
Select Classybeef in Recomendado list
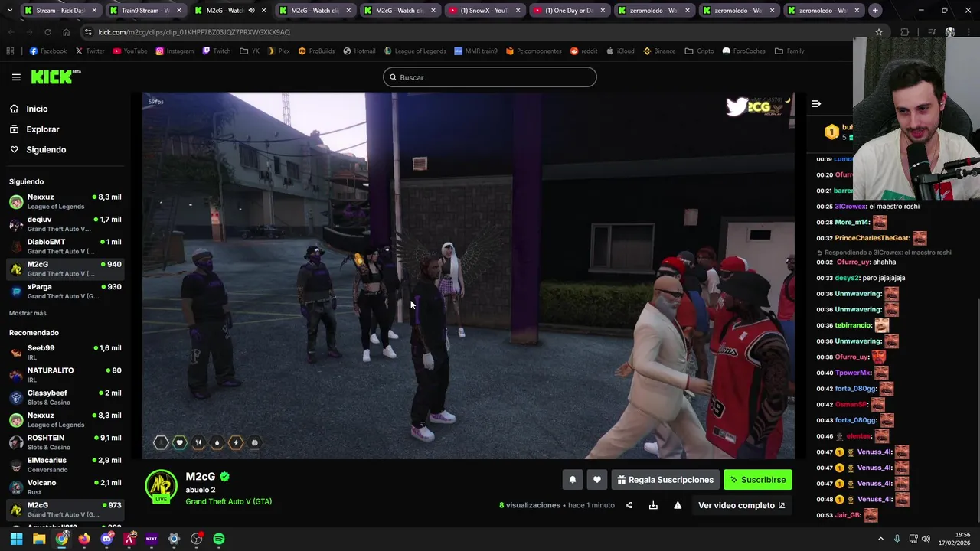pyautogui.click(x=65, y=397)
